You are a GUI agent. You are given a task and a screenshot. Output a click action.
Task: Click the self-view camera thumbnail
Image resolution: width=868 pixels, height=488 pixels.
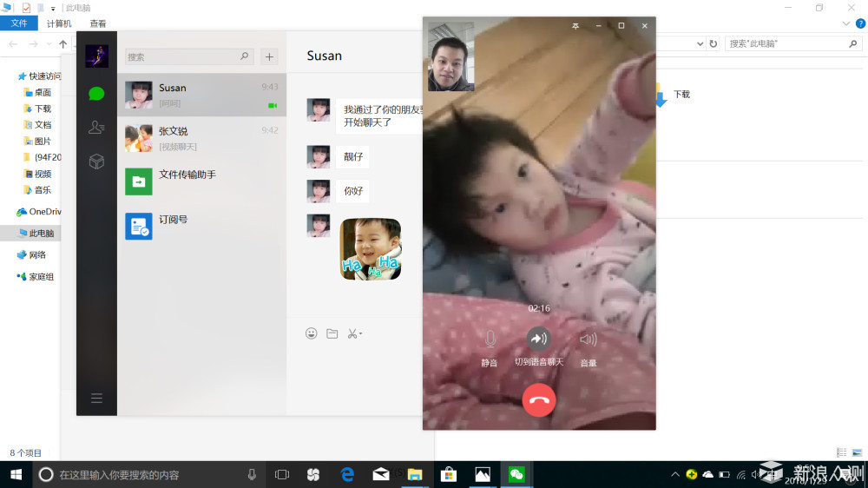click(x=450, y=56)
